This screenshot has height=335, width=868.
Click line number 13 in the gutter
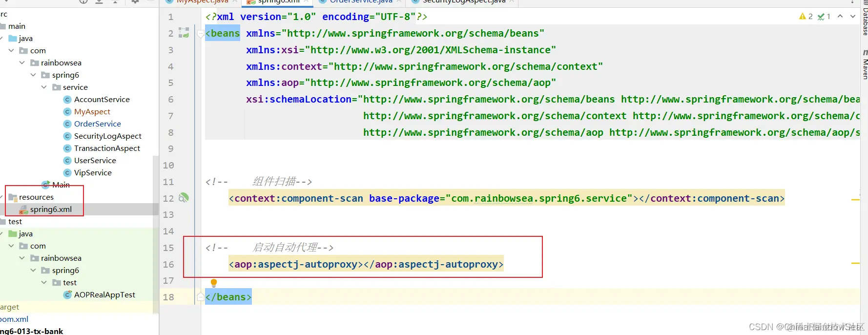168,214
